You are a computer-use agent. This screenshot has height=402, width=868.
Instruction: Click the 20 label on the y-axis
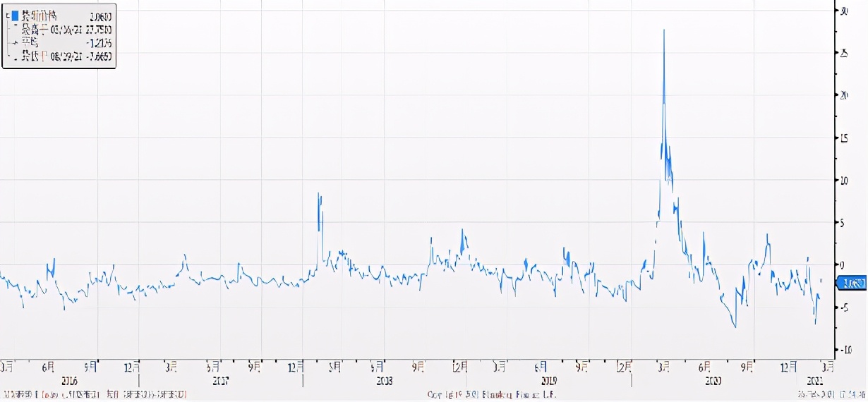click(843, 95)
